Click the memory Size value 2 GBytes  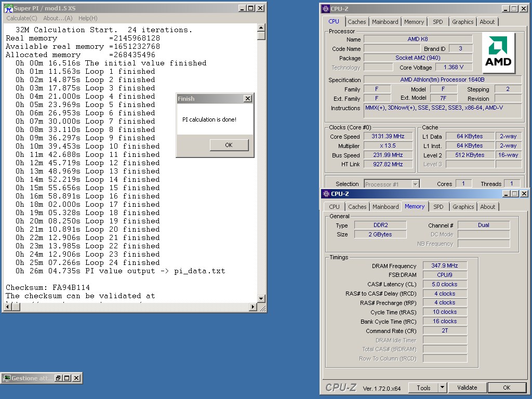point(381,234)
